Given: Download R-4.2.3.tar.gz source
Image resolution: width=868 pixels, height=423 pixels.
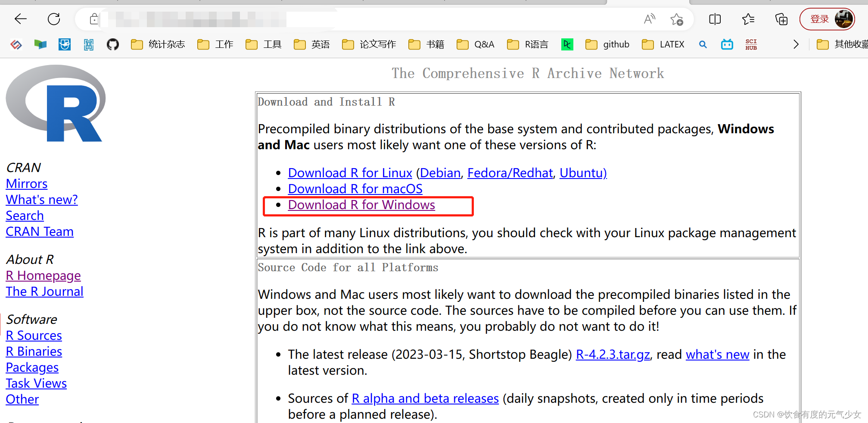Looking at the screenshot, I should pyautogui.click(x=613, y=354).
